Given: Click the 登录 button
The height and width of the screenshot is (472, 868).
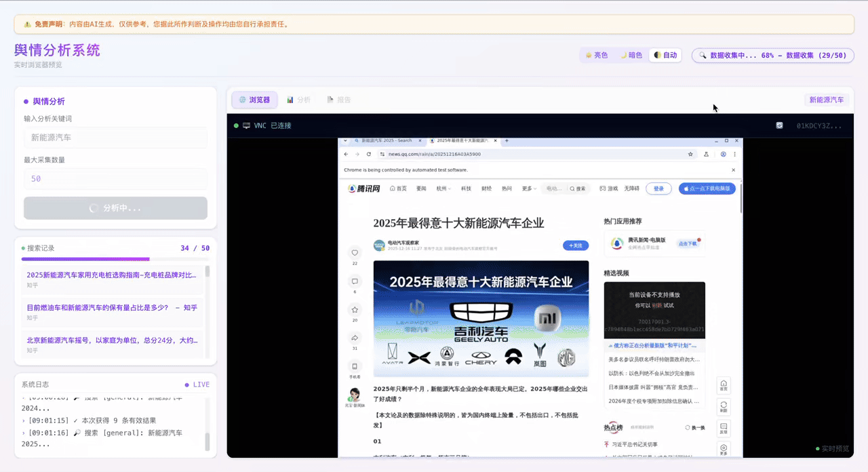Looking at the screenshot, I should (x=658, y=189).
